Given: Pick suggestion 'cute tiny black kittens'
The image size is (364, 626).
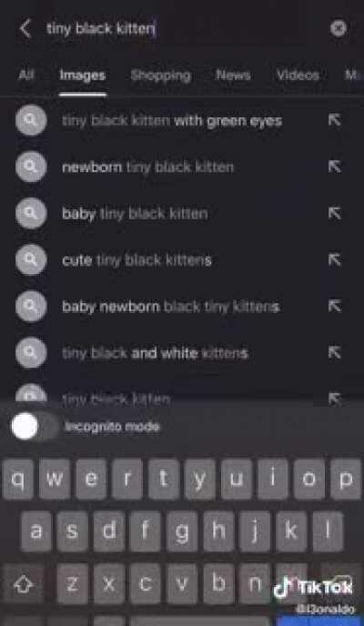Looking at the screenshot, I should pyautogui.click(x=136, y=260).
